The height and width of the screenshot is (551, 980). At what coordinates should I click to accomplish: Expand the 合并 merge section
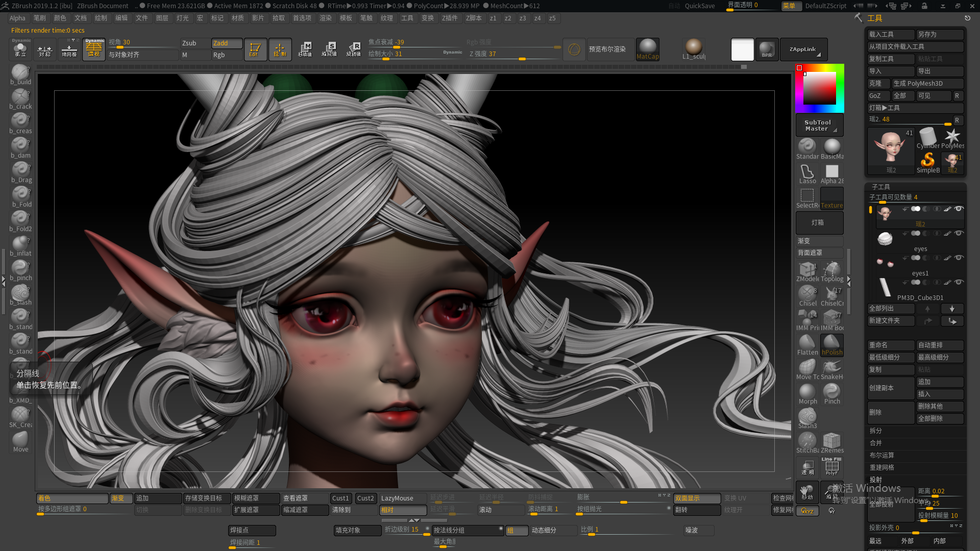tap(875, 443)
